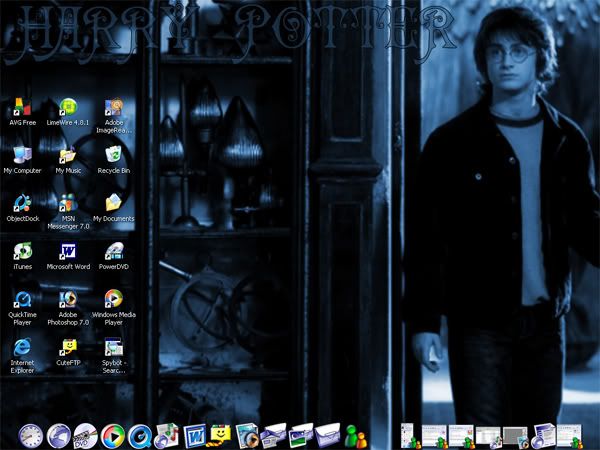Launch the DVD disc icon in the dock
The image size is (600, 450).
click(85, 436)
